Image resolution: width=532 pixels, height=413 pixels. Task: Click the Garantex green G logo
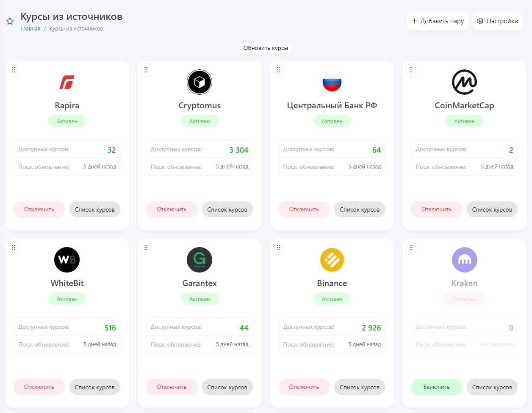pos(199,260)
